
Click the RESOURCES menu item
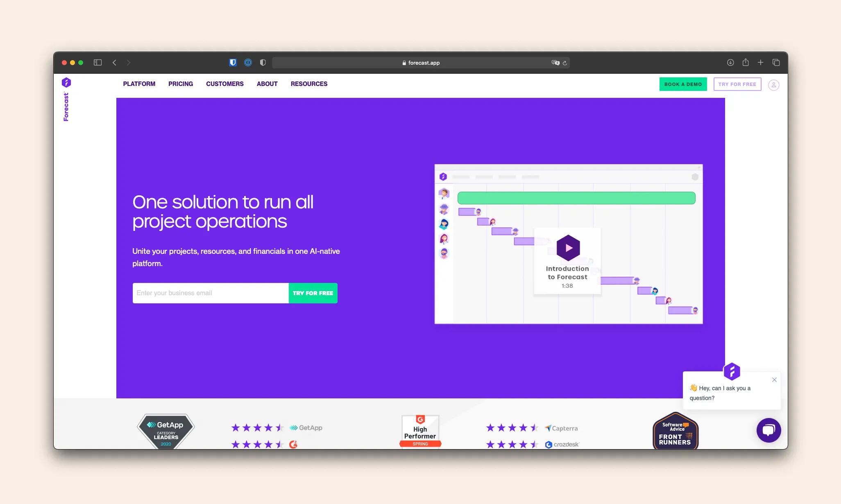click(x=309, y=84)
